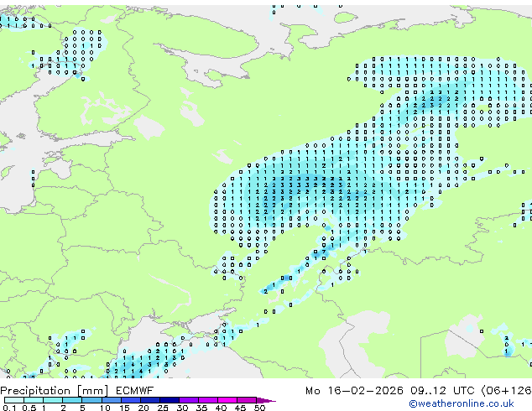Click the 15–20 mm legend swatch
Screen dimensions: 532x411
[130, 400]
